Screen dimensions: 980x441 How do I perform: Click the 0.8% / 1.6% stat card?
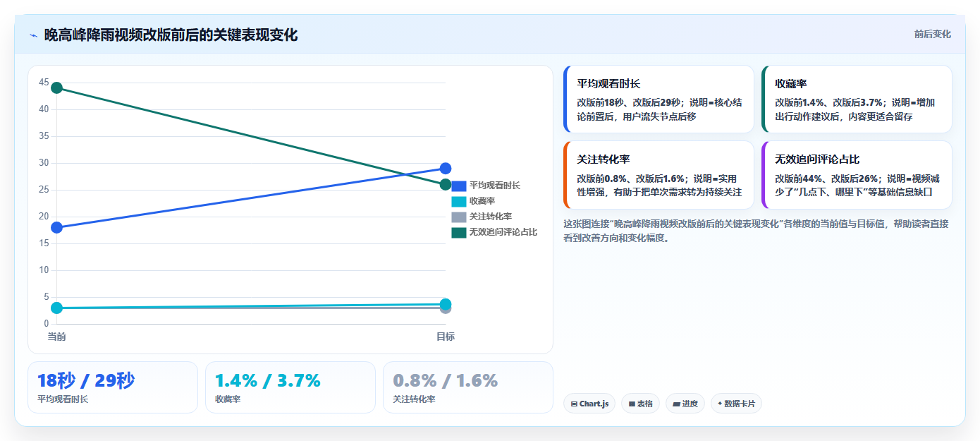tap(468, 387)
